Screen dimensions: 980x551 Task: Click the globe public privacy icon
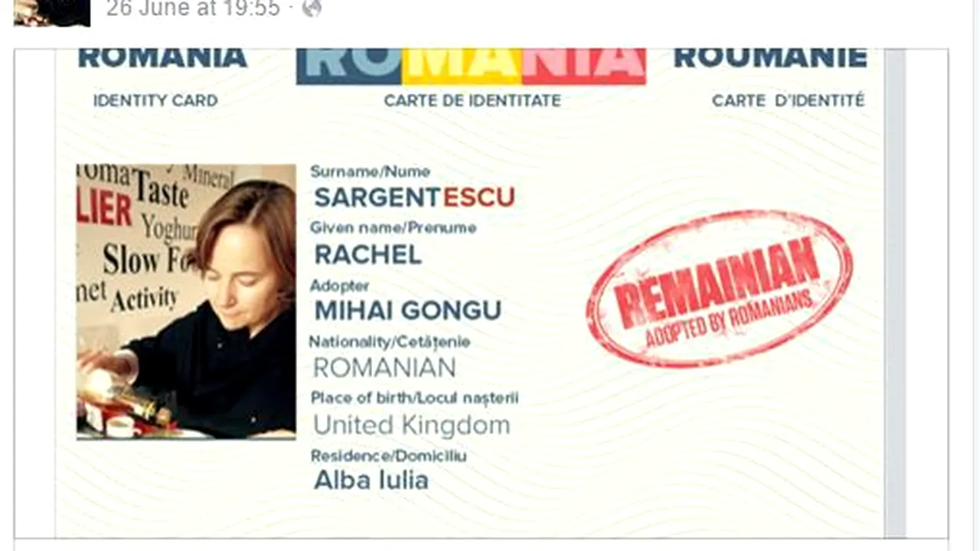click(312, 8)
